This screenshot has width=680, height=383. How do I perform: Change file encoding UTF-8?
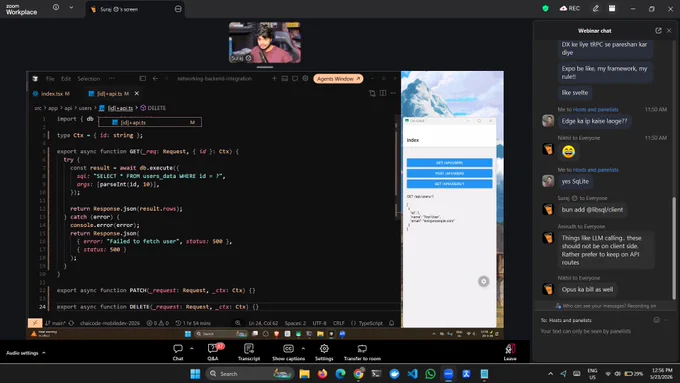[320, 323]
